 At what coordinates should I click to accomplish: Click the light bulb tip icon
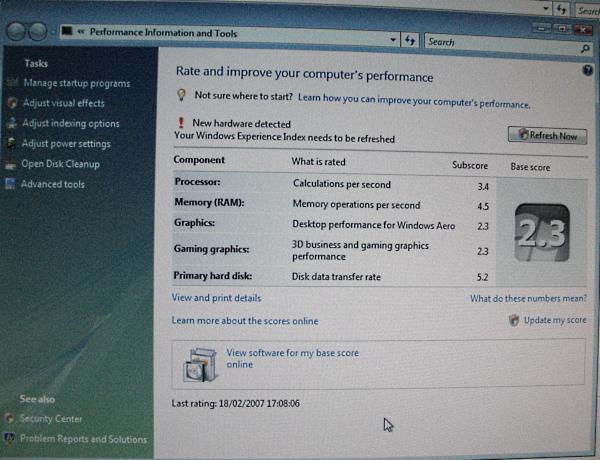click(x=182, y=95)
